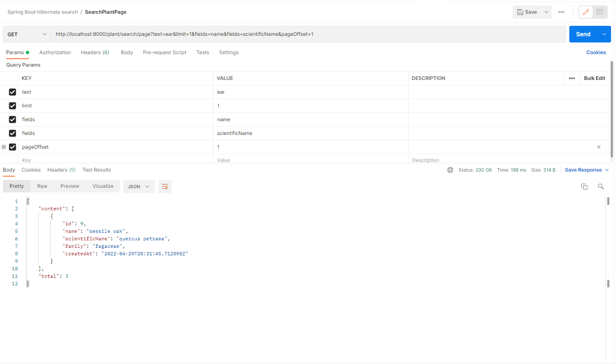Open the Send button dropdown arrow
The image size is (616, 364).
coord(604,34)
